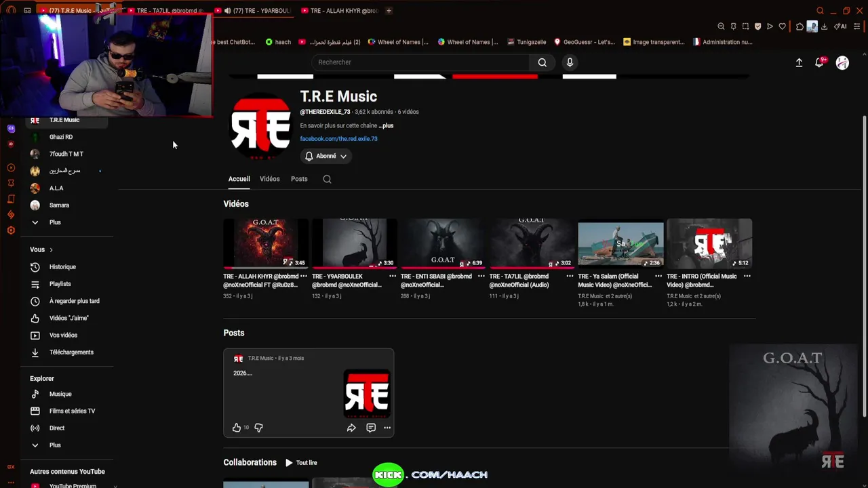Click the browser ad-blocker shield icon
The width and height of the screenshot is (868, 488).
[757, 26]
